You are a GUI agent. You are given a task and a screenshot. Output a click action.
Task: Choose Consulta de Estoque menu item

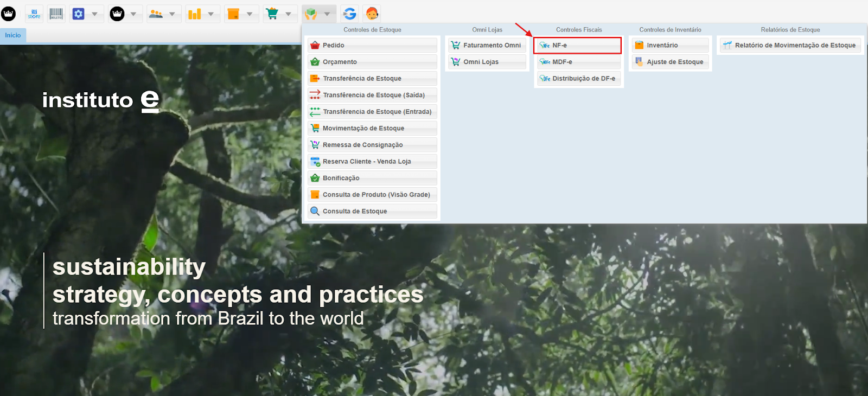pos(372,212)
